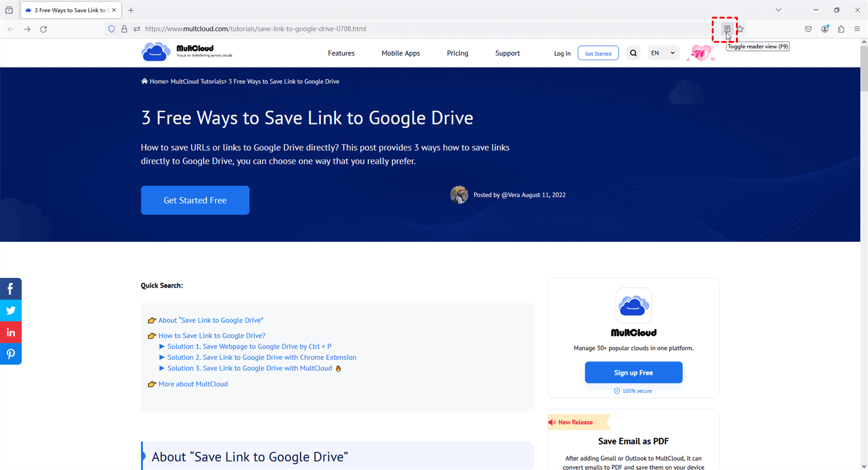Go to Home via breadcrumb
The width and height of the screenshot is (868, 470).
coord(153,81)
